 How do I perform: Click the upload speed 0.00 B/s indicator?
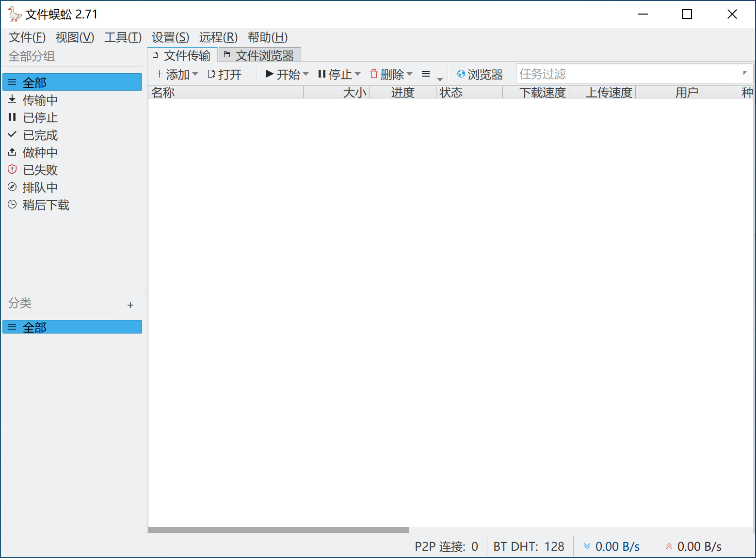point(693,546)
